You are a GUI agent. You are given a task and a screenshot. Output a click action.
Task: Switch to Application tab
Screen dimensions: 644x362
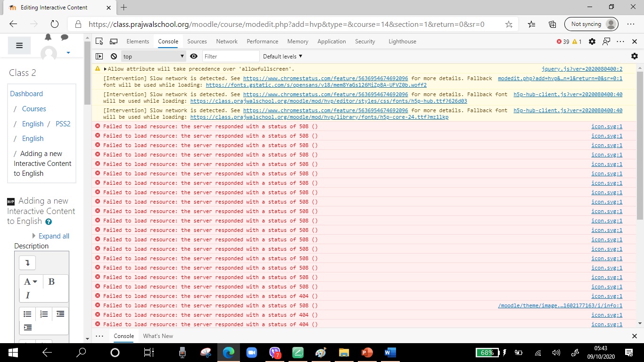click(x=331, y=41)
